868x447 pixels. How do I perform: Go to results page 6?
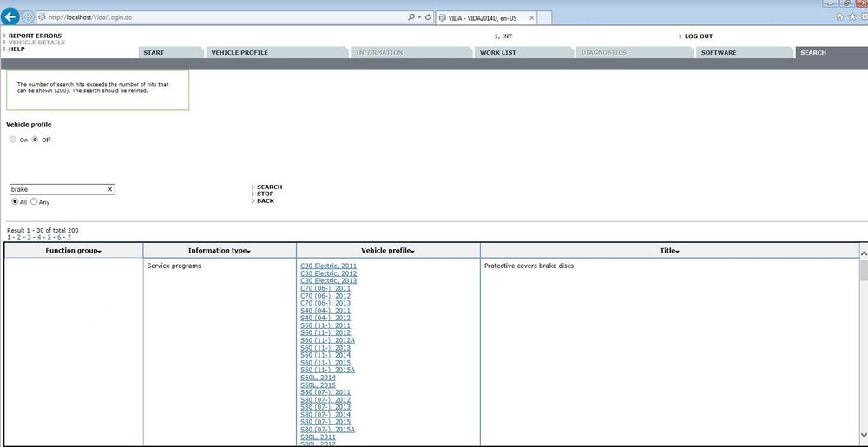pos(59,237)
